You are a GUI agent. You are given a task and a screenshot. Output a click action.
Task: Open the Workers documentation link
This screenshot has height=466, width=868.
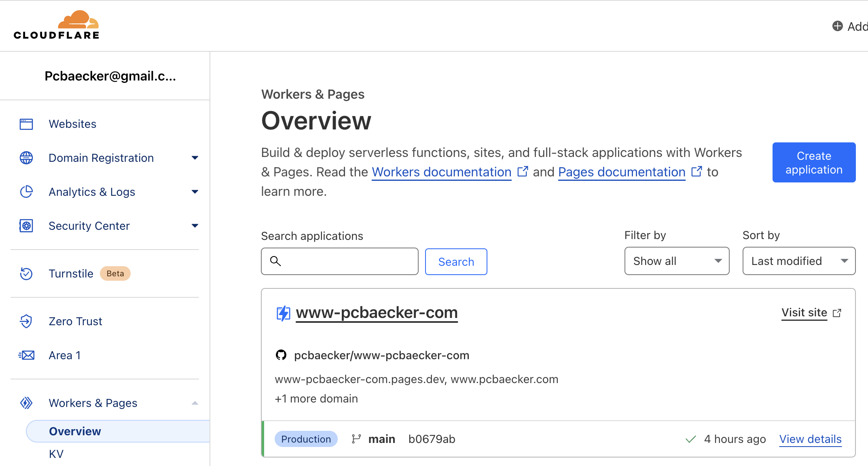[441, 172]
